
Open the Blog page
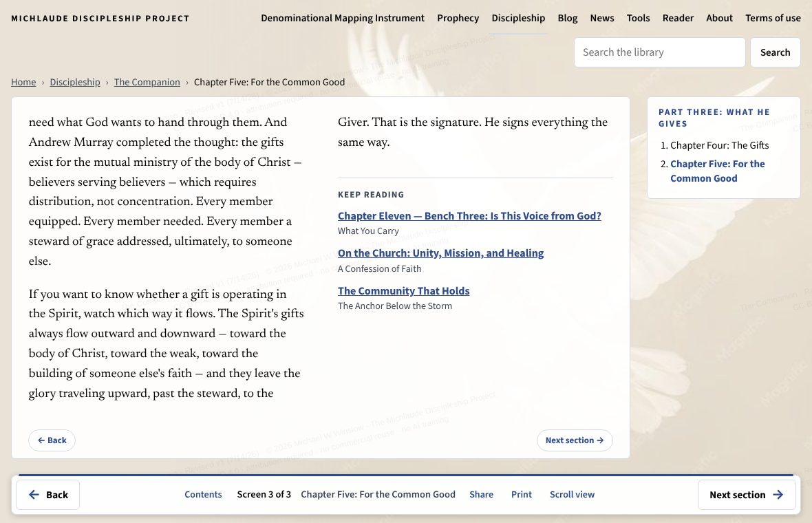568,18
